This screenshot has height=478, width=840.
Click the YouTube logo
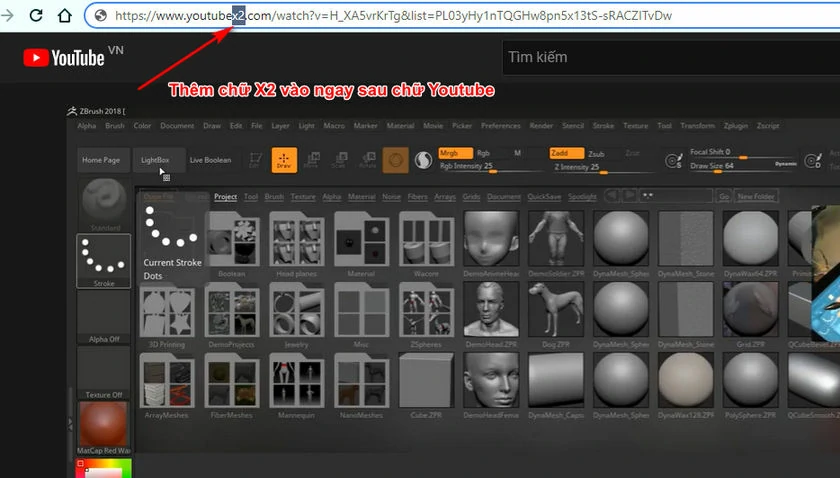point(66,58)
